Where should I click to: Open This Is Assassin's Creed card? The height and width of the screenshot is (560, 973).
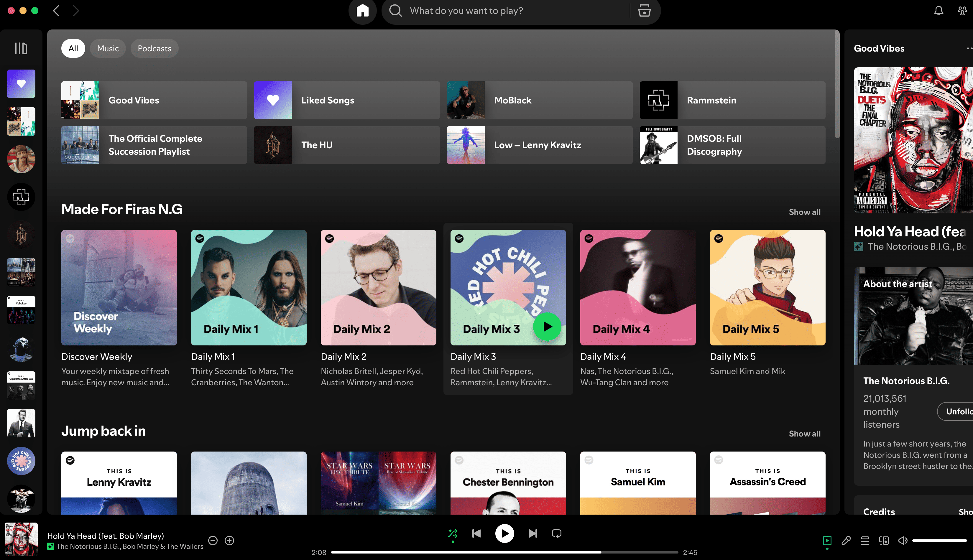point(767,483)
